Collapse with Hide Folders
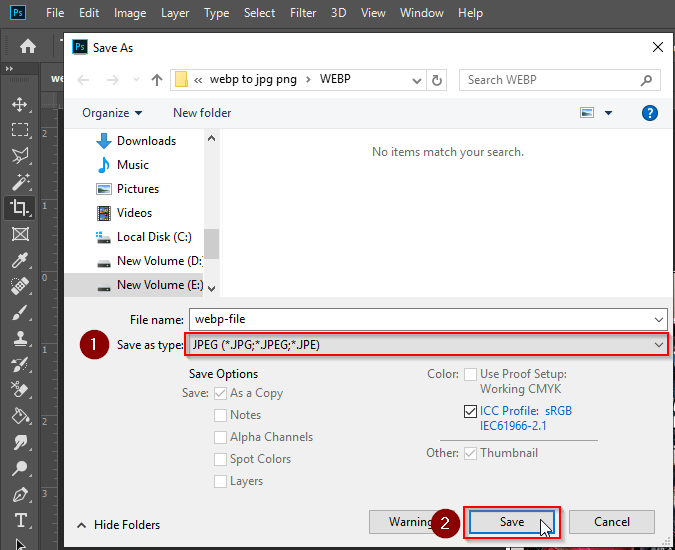Screen dimensions: 675x550 118,525
